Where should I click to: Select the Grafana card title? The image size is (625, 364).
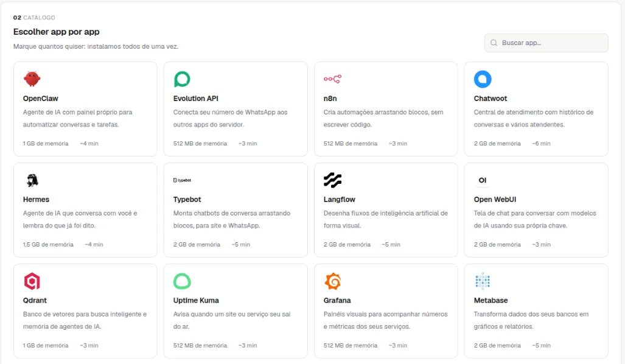point(337,300)
